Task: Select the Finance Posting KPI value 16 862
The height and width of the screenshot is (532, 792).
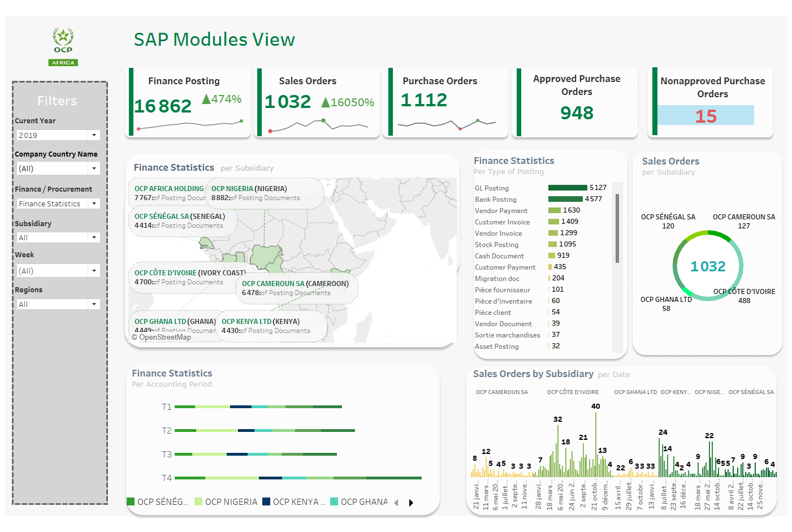Action: (163, 106)
